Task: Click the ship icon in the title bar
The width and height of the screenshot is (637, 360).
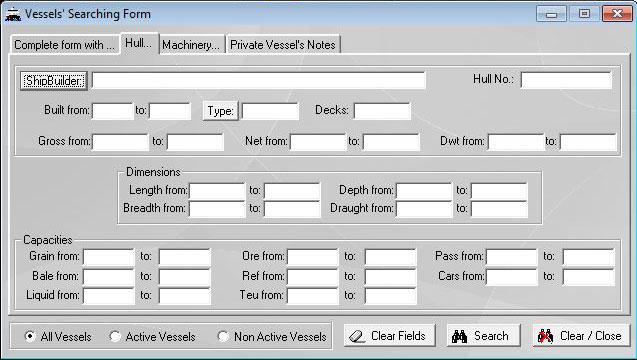Action: click(x=13, y=14)
